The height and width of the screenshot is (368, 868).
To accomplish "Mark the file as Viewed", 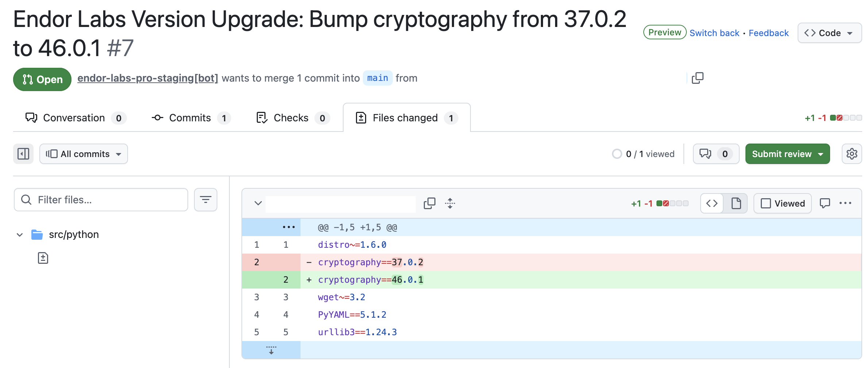I will point(783,203).
